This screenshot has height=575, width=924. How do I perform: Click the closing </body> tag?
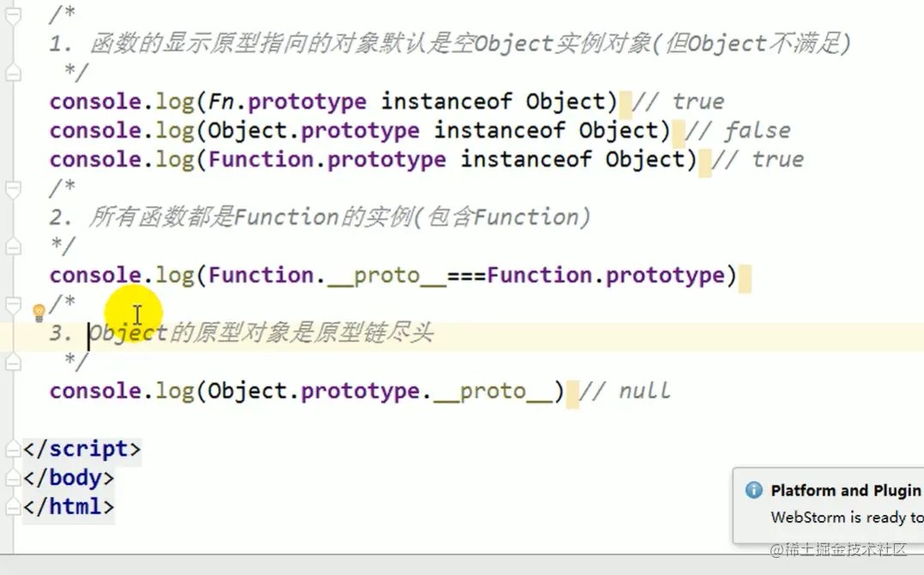coord(68,478)
